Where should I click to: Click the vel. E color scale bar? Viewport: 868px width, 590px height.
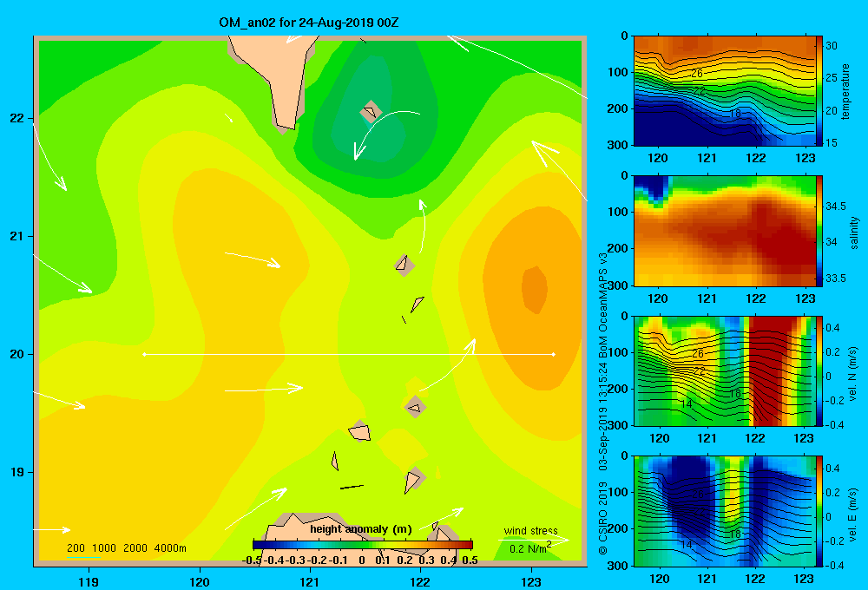(819, 511)
